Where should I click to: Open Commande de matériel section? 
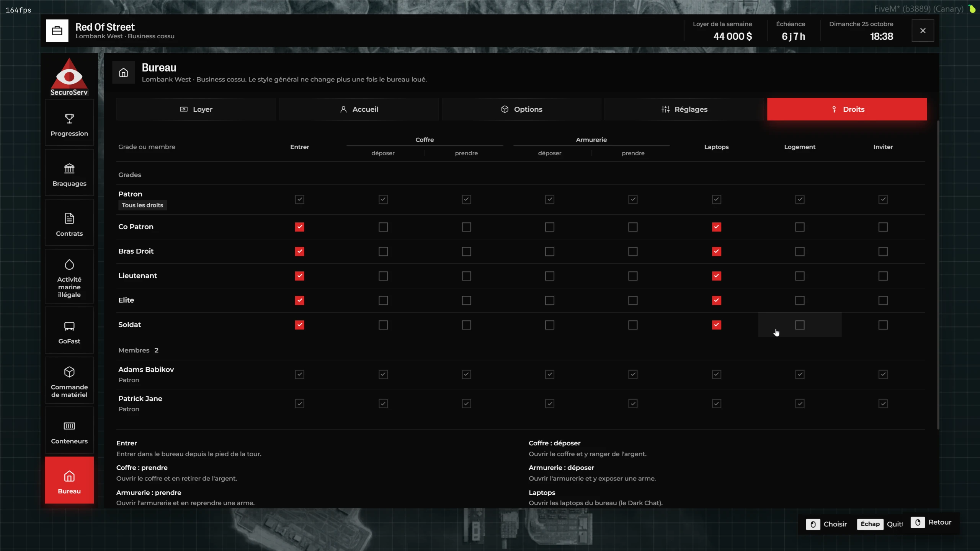69,380
